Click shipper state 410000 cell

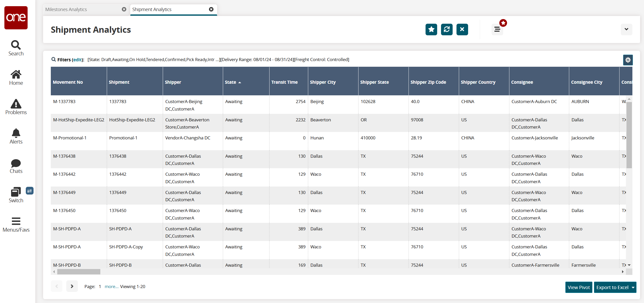[x=383, y=141]
